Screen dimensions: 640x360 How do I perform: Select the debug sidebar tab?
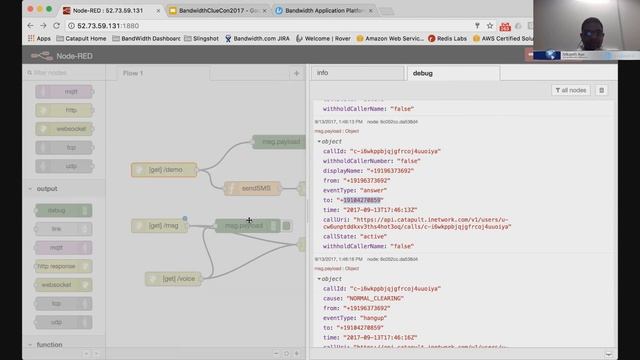(x=453, y=73)
